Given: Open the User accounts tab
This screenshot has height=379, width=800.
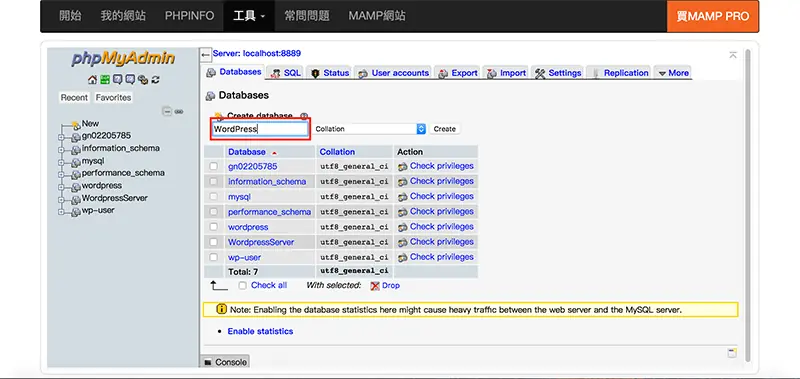Looking at the screenshot, I should tap(393, 73).
